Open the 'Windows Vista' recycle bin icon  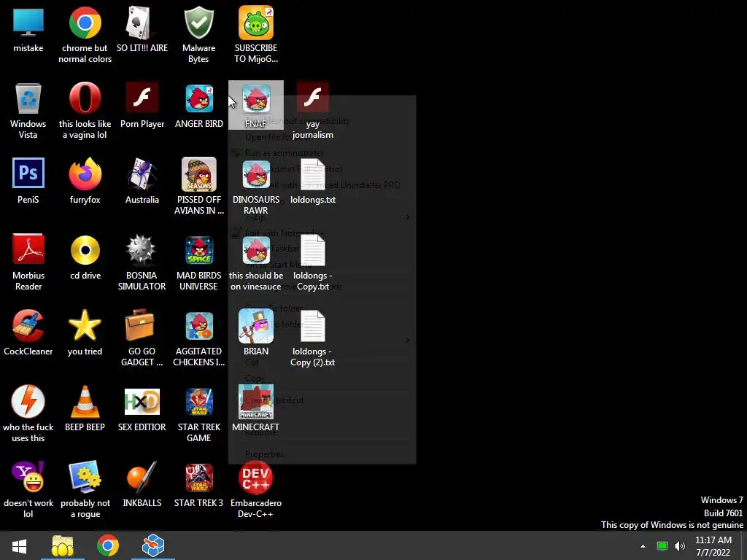(28, 98)
